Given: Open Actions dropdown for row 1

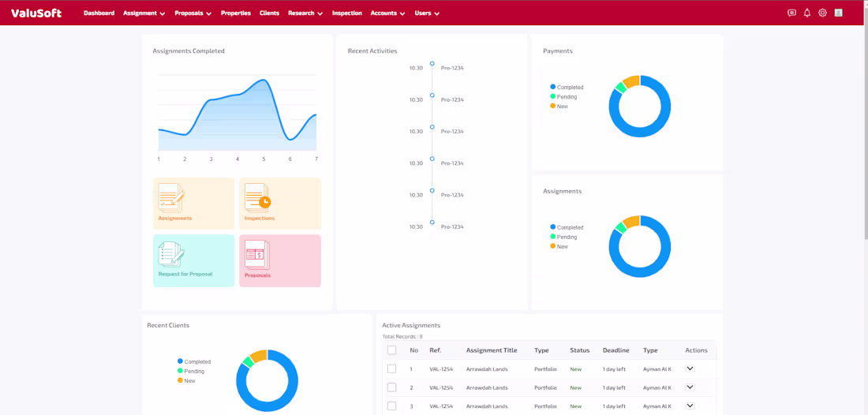Looking at the screenshot, I should 690,368.
